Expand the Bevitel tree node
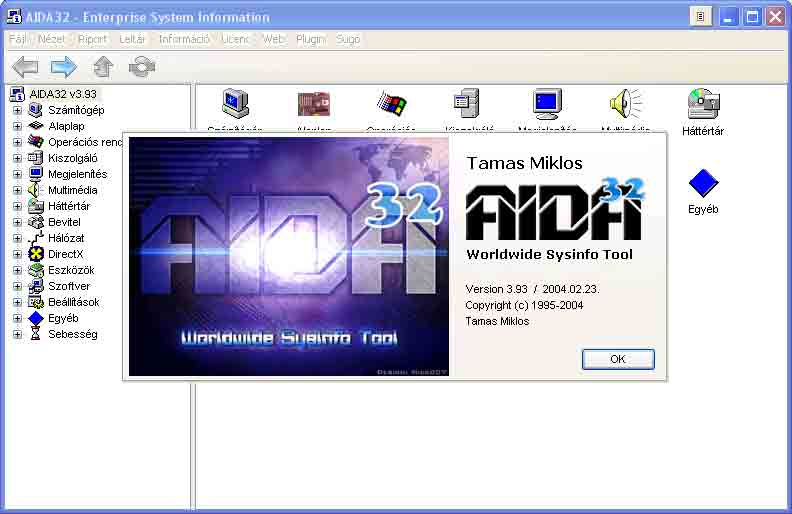The image size is (792, 514). pyautogui.click(x=17, y=222)
